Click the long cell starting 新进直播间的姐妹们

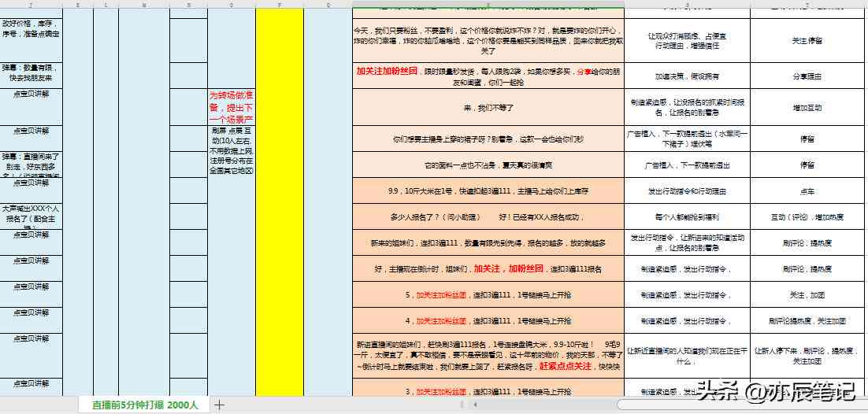pyautogui.click(x=488, y=356)
